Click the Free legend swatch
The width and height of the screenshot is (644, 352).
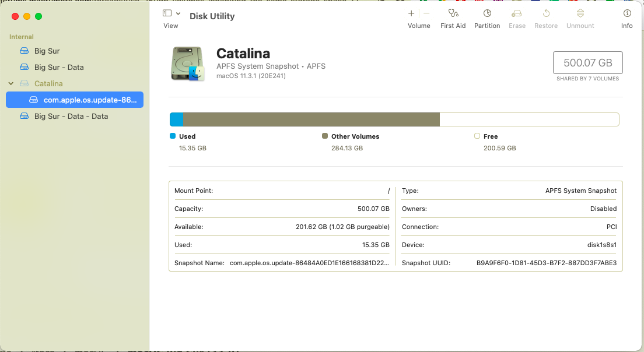477,136
